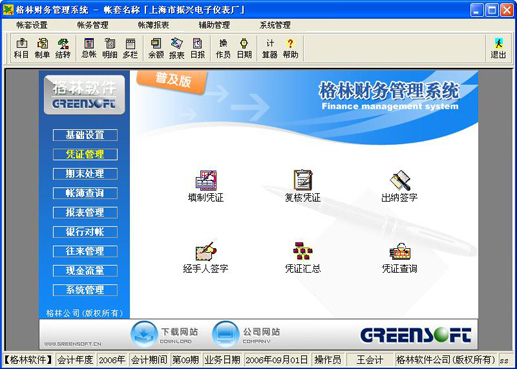Open the 凭证查询 voucher query icon
The width and height of the screenshot is (517, 369).
click(x=399, y=257)
